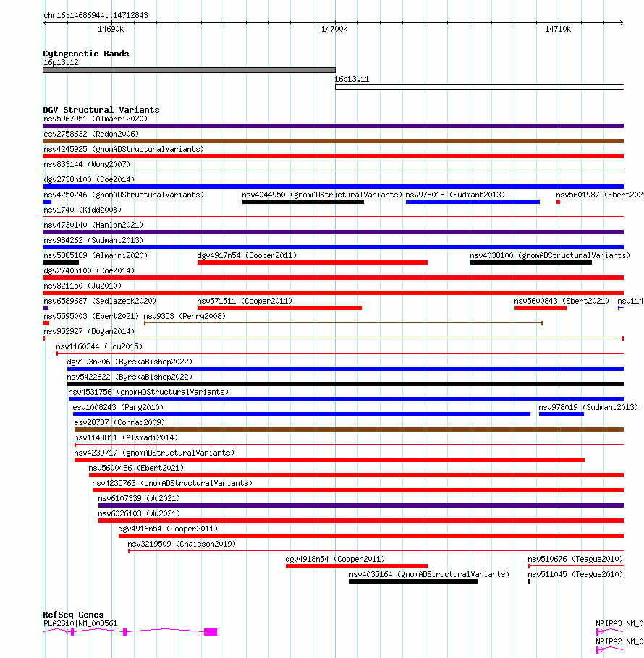Click the chr16:14686944..14712843 coordinate text
The width and height of the screenshot is (644, 658).
coord(96,15)
